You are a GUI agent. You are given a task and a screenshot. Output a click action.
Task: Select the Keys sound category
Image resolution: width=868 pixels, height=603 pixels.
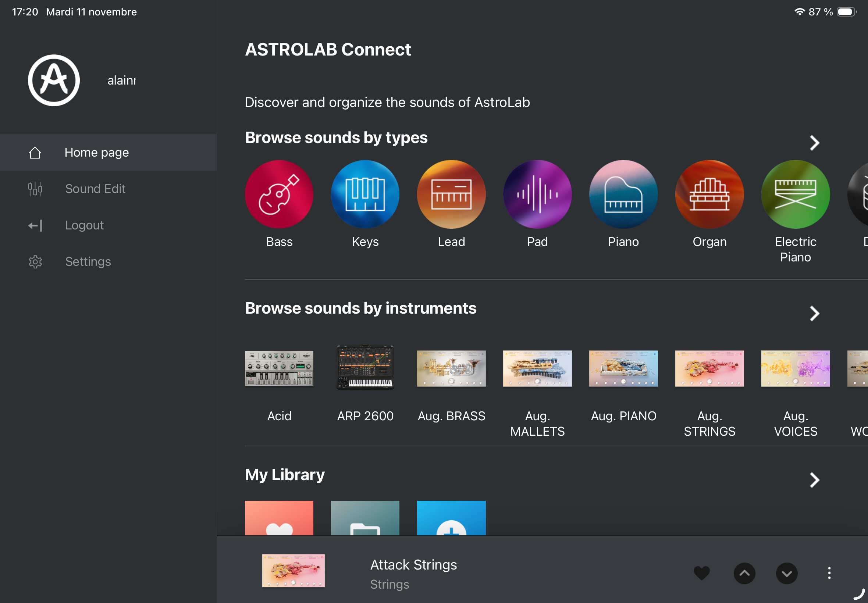click(x=365, y=194)
